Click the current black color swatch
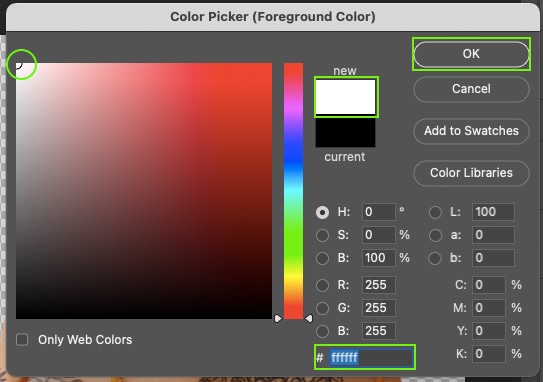Viewport: 543px width, 382px height. [x=345, y=131]
